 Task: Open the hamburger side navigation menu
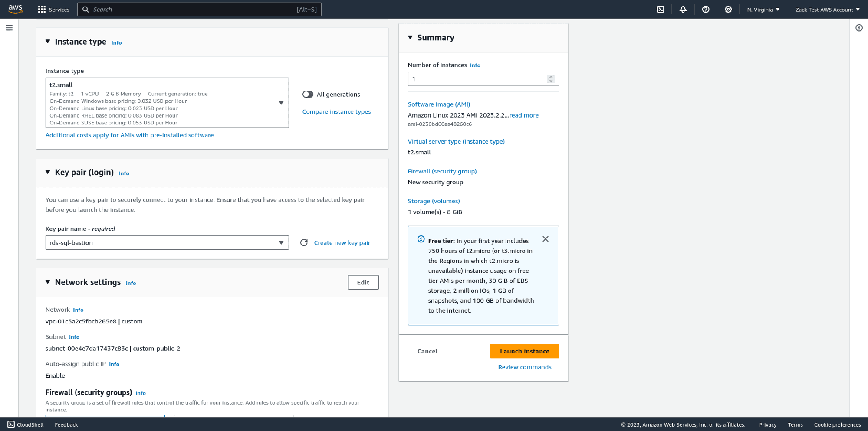(9, 28)
